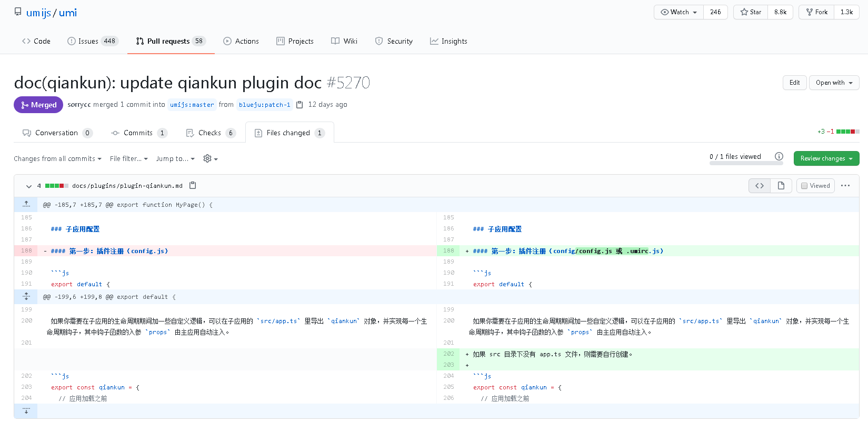The height and width of the screenshot is (422, 868).
Task: Open umi repository name link
Action: click(x=68, y=13)
